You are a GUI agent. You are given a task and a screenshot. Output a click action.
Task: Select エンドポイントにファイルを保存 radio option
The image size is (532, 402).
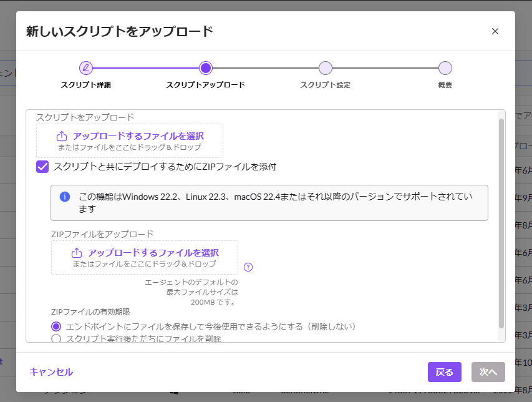click(56, 326)
